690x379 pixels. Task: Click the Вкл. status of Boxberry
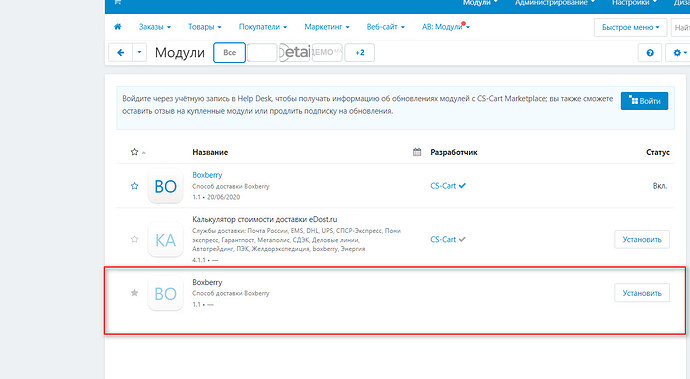pos(660,186)
